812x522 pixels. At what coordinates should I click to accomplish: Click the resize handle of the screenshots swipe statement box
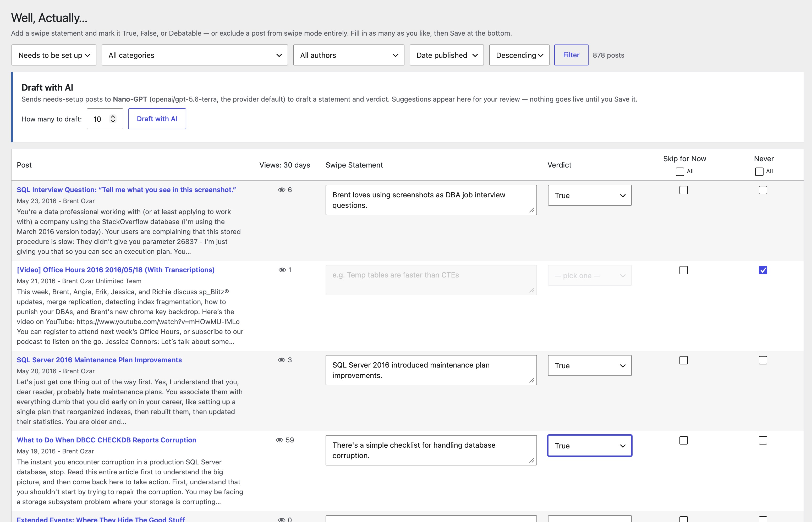[531, 210]
